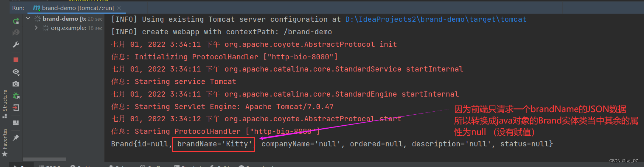Close the brand-demo [tomcat7:run] tab

(x=119, y=8)
